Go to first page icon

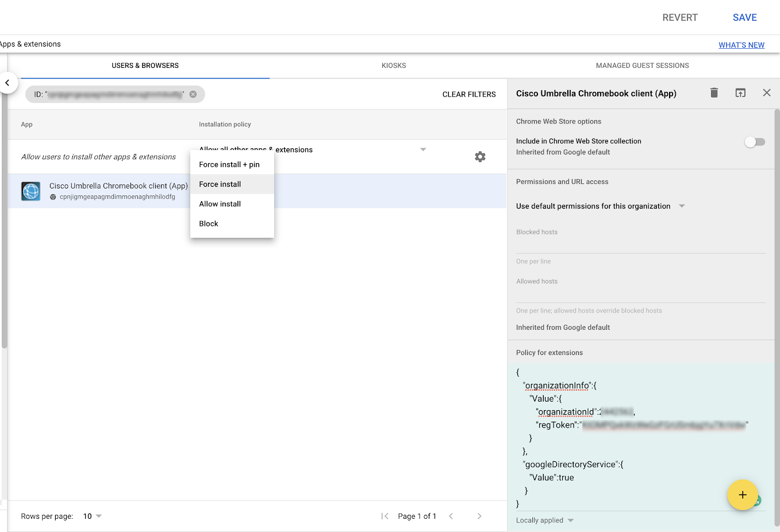(x=385, y=516)
